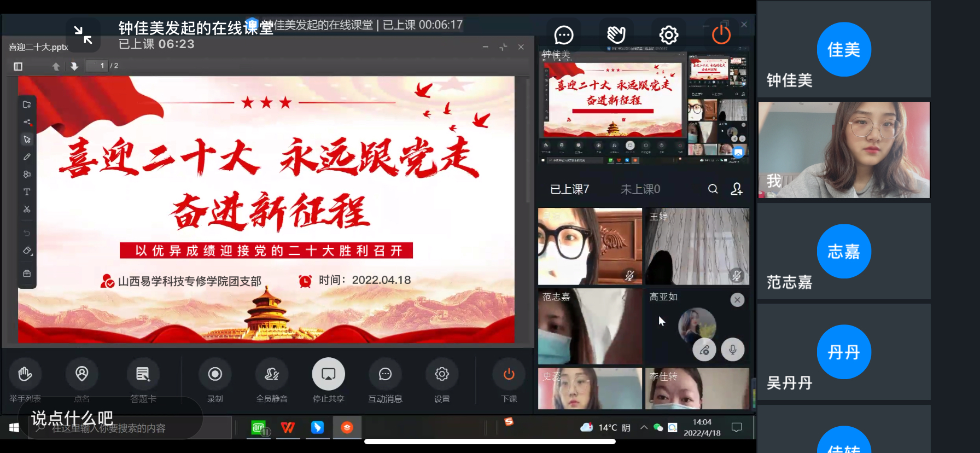Close the 高亚如 tile with X
The width and height of the screenshot is (980, 453).
click(737, 300)
